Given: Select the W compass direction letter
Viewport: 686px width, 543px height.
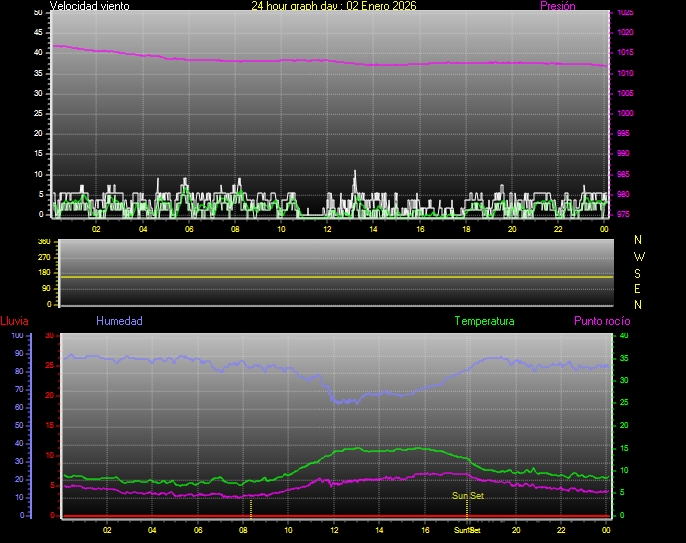Looking at the screenshot, I should pos(639,256).
